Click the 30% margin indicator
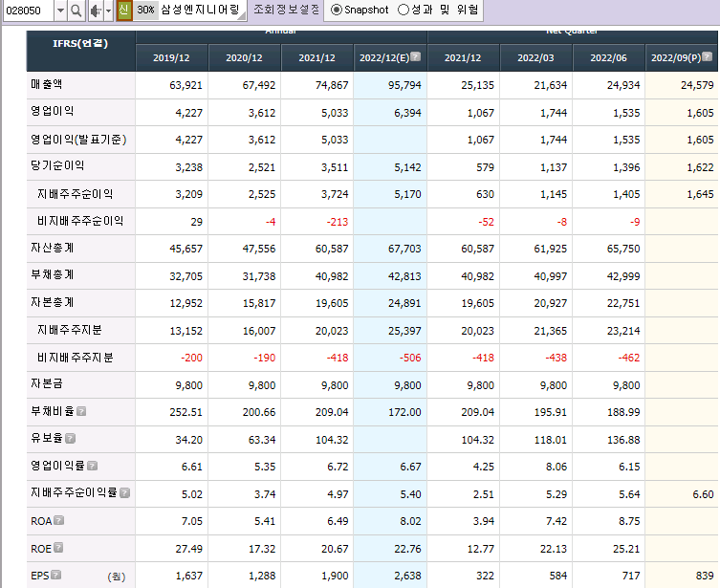Image resolution: width=720 pixels, height=588 pixels. coord(146,10)
